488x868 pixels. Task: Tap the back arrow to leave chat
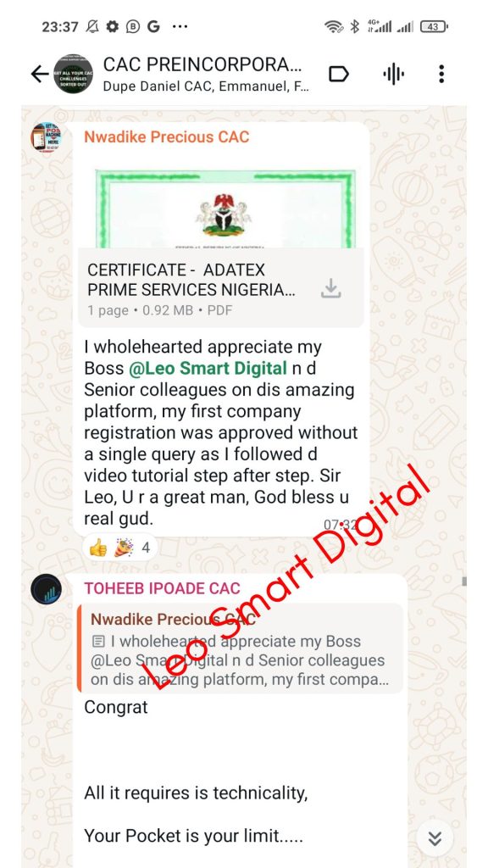(39, 74)
